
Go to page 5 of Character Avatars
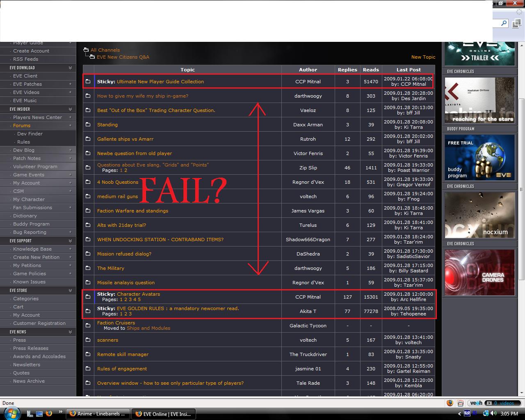tap(139, 299)
